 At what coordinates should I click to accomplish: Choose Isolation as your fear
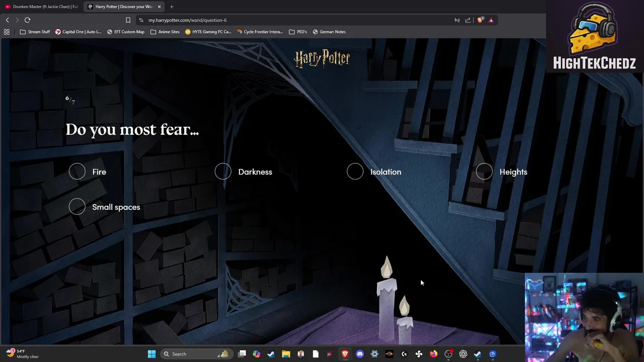[x=355, y=172]
